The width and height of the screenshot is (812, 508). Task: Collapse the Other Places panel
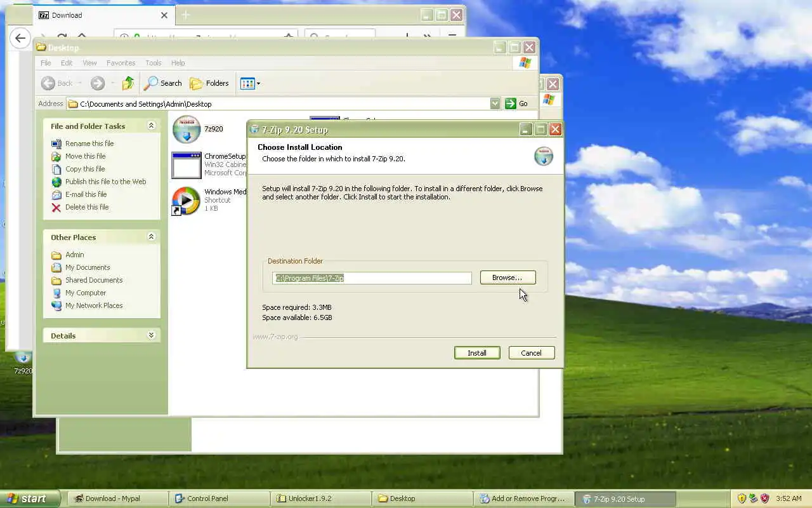[x=151, y=237]
